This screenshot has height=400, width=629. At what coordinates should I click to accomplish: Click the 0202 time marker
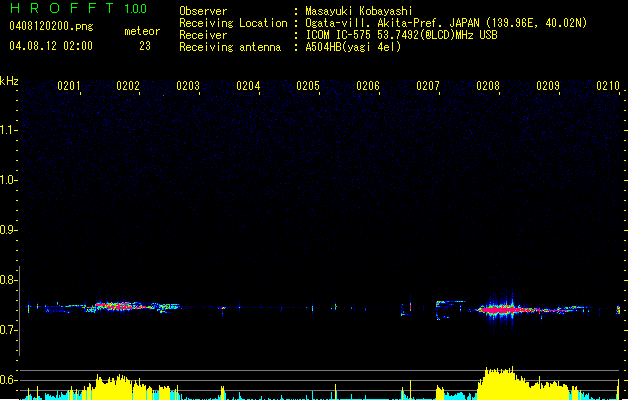(x=128, y=86)
